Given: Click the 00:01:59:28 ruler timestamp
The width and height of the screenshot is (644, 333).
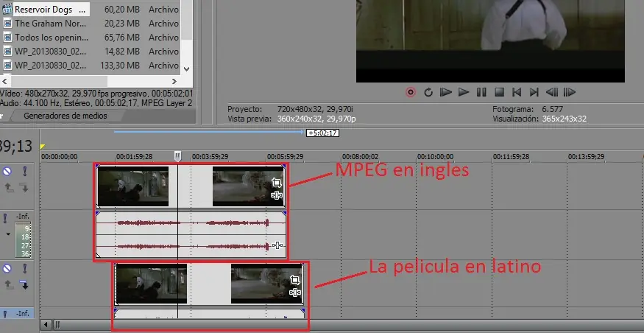Looking at the screenshot, I should 134,157.
